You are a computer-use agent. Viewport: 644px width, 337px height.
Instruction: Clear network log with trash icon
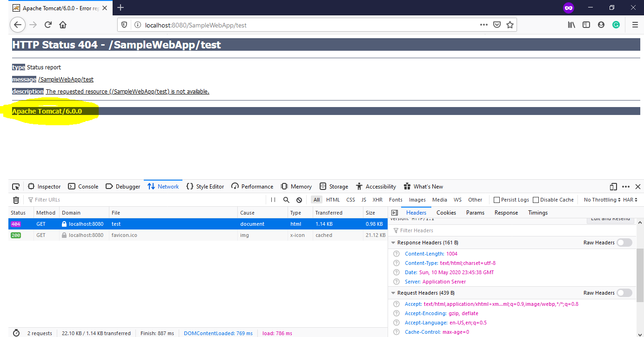pyautogui.click(x=16, y=200)
